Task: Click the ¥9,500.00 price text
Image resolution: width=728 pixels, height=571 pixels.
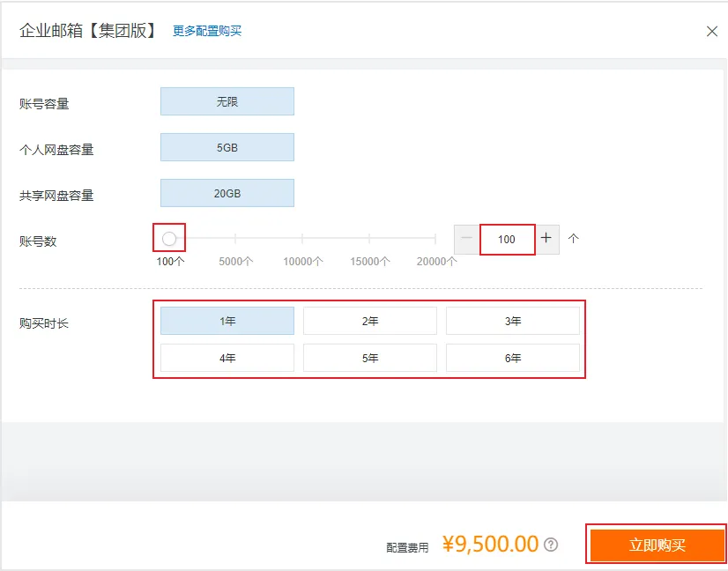Action: click(487, 545)
